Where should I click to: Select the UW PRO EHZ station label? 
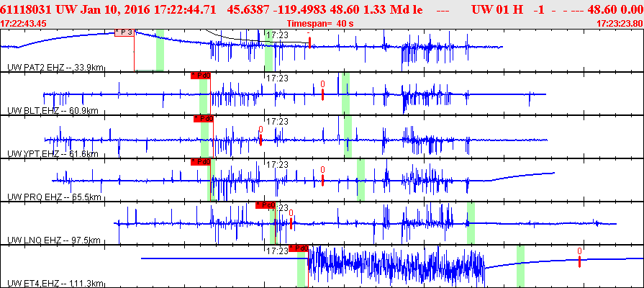[52, 197]
